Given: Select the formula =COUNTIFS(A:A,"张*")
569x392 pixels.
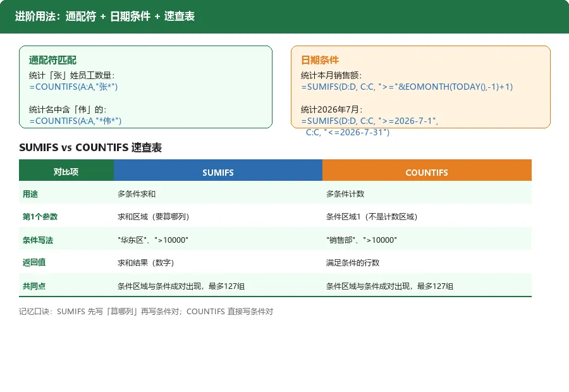Looking at the screenshot, I should 74,87.
